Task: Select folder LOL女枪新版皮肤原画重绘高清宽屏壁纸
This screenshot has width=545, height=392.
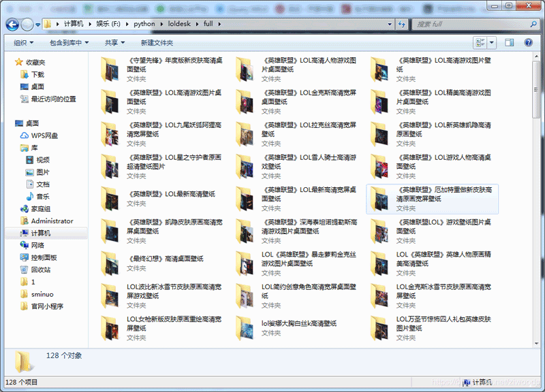Action: pos(162,328)
